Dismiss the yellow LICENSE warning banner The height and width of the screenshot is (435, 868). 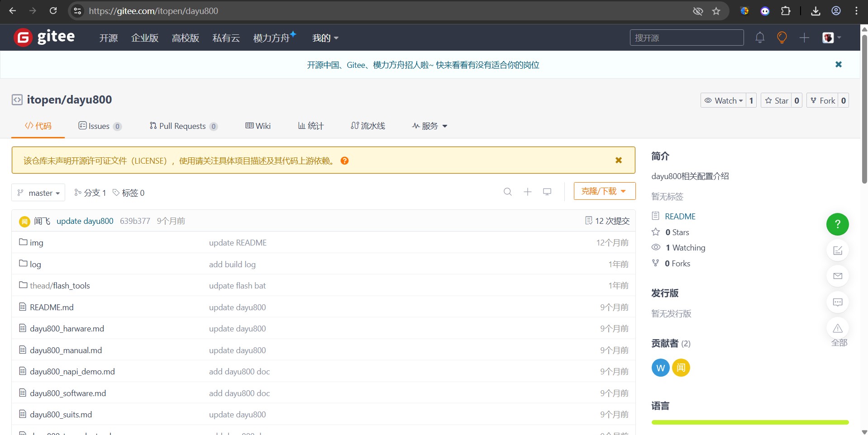click(x=619, y=161)
